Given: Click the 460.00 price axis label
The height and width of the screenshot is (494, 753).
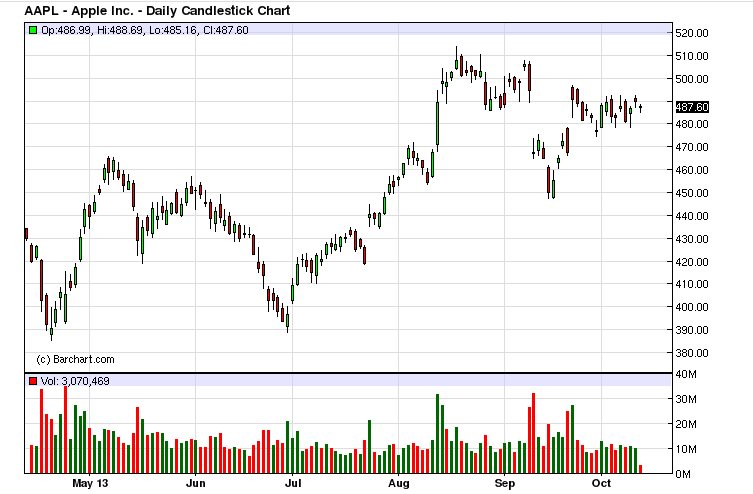Looking at the screenshot, I should [692, 170].
